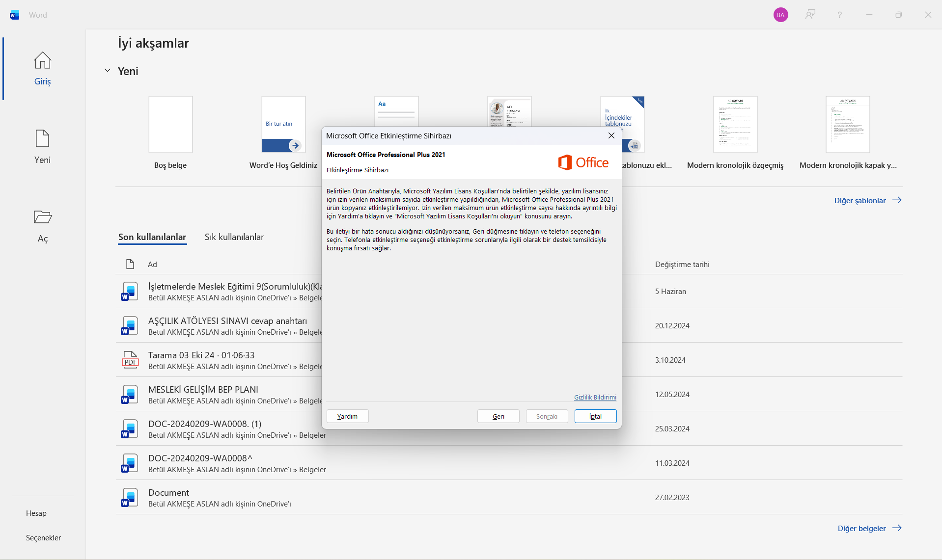
Task: Click the Sonraki button in the dialog
Action: click(x=547, y=416)
